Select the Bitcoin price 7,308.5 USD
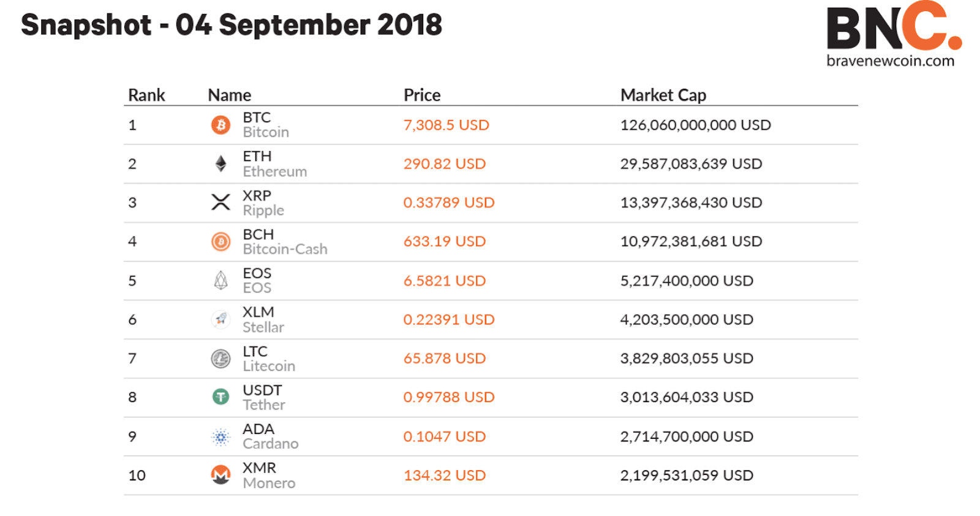 point(446,125)
